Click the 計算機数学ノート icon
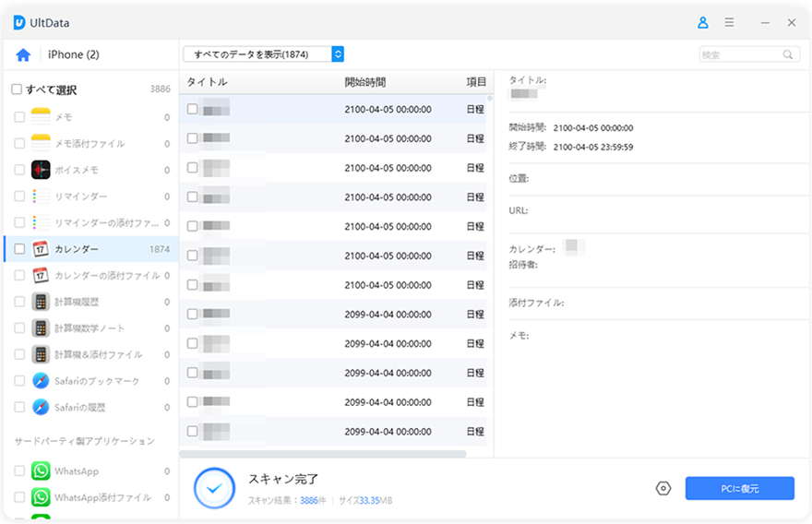 click(x=41, y=328)
